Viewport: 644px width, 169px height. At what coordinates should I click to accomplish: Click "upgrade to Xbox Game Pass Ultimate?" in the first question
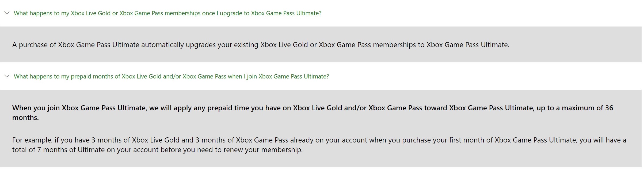pos(270,13)
